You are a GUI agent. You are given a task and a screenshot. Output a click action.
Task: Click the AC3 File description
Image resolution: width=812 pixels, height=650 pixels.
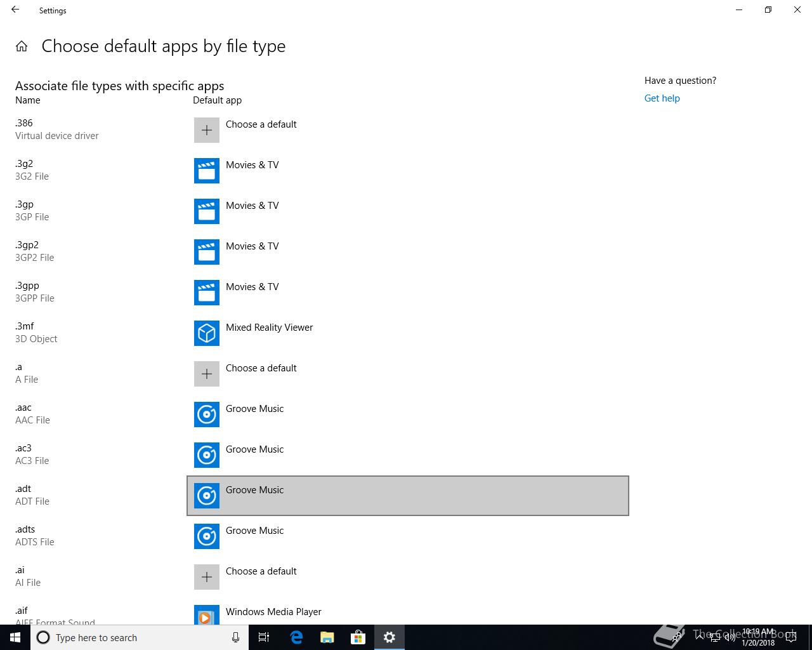click(x=32, y=461)
